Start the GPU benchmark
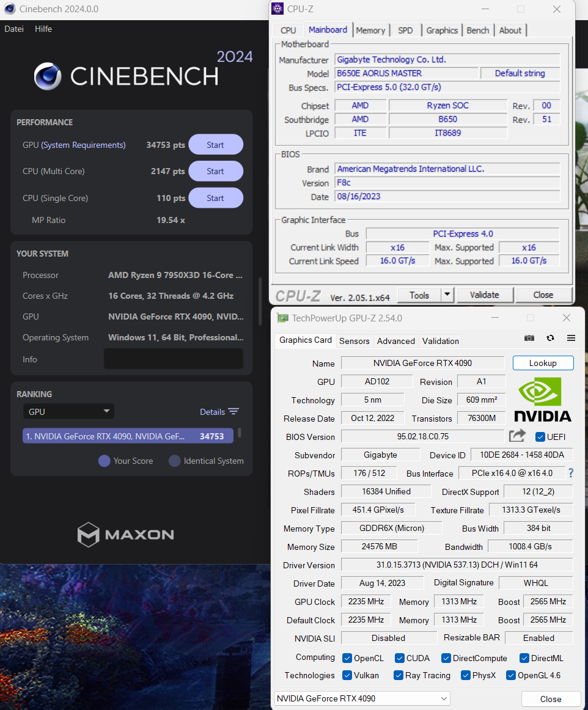588x710 pixels. (216, 144)
